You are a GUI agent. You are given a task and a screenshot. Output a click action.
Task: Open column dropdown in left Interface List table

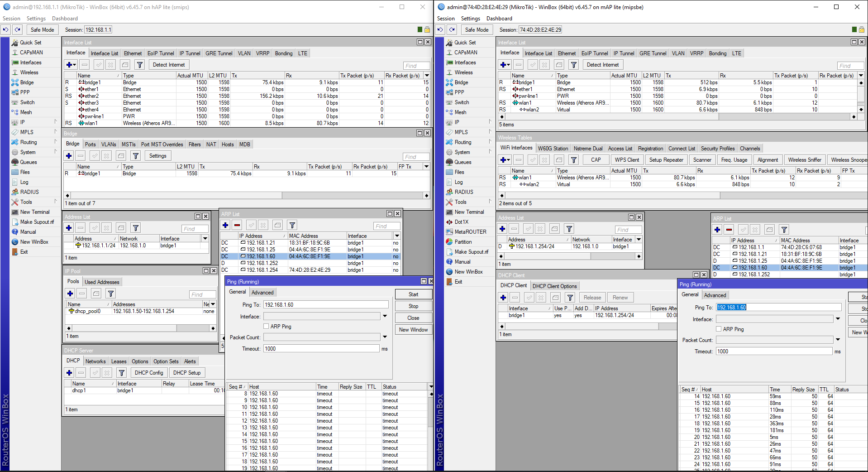pyautogui.click(x=427, y=76)
